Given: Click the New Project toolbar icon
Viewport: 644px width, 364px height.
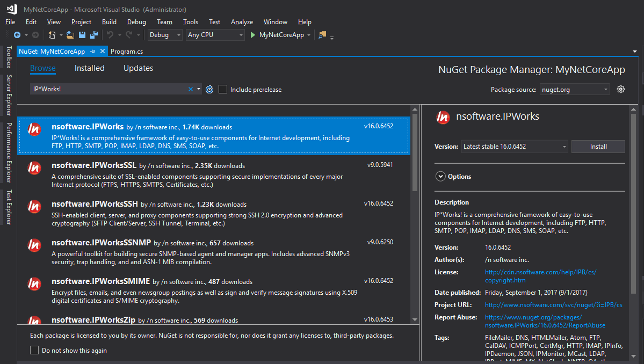Looking at the screenshot, I should (52, 35).
